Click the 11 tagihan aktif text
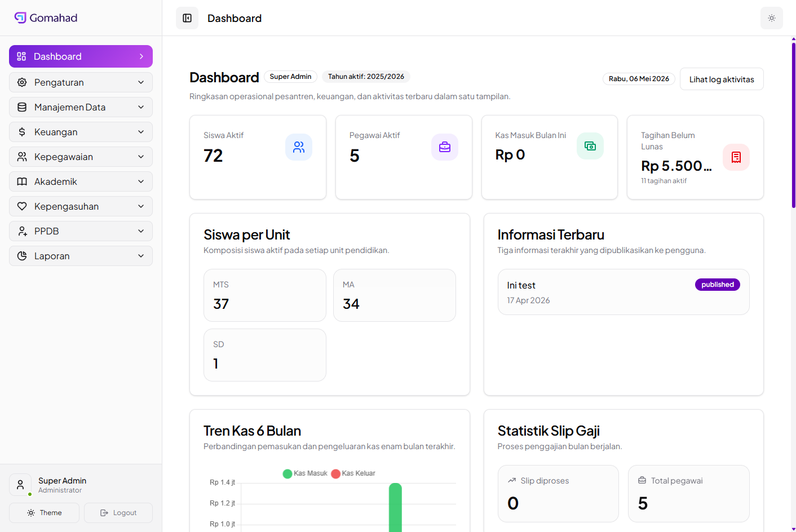796x532 pixels. [664, 181]
